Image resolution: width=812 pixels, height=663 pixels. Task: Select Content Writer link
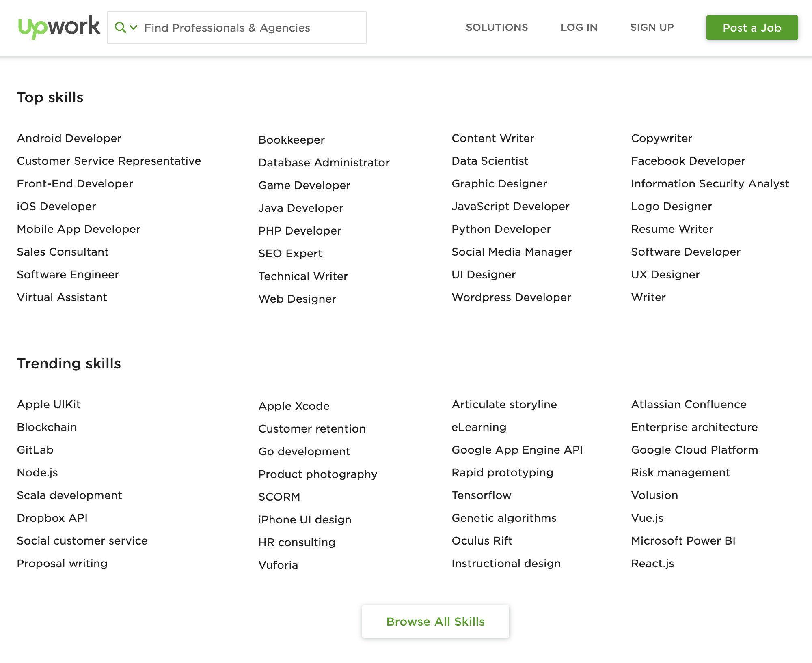coord(493,138)
